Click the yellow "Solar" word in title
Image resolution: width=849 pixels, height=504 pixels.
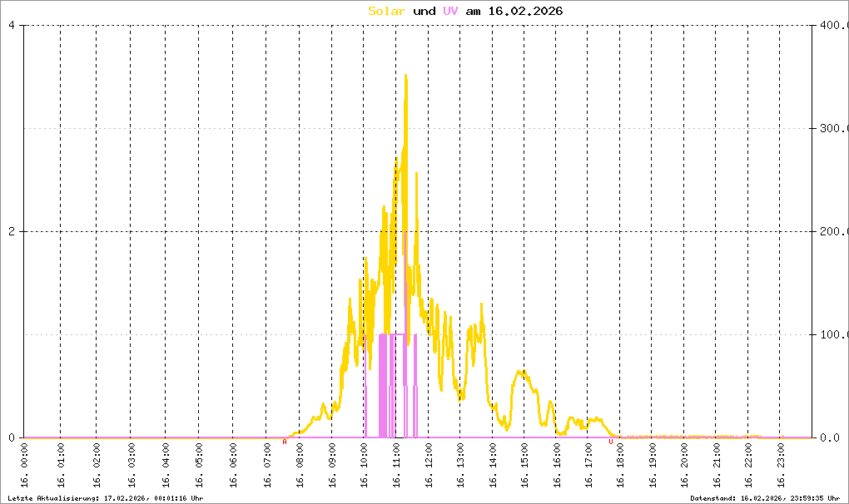pyautogui.click(x=387, y=11)
